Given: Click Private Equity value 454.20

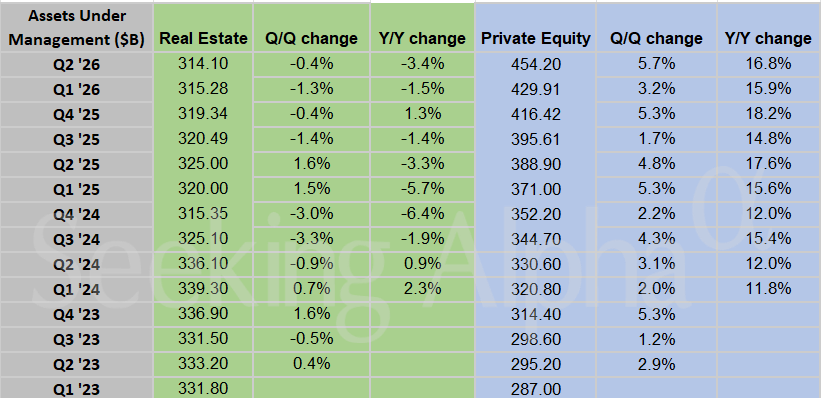Looking at the screenshot, I should pos(535,64).
